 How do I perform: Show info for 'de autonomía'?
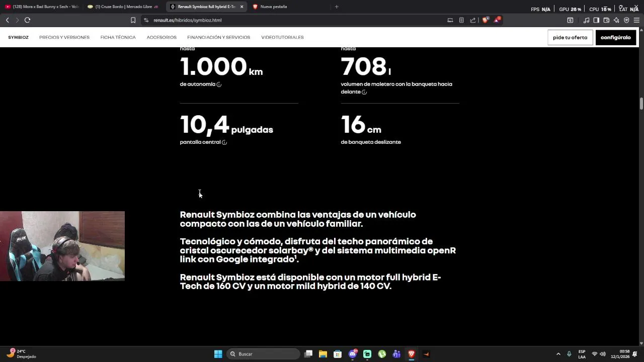(x=219, y=84)
